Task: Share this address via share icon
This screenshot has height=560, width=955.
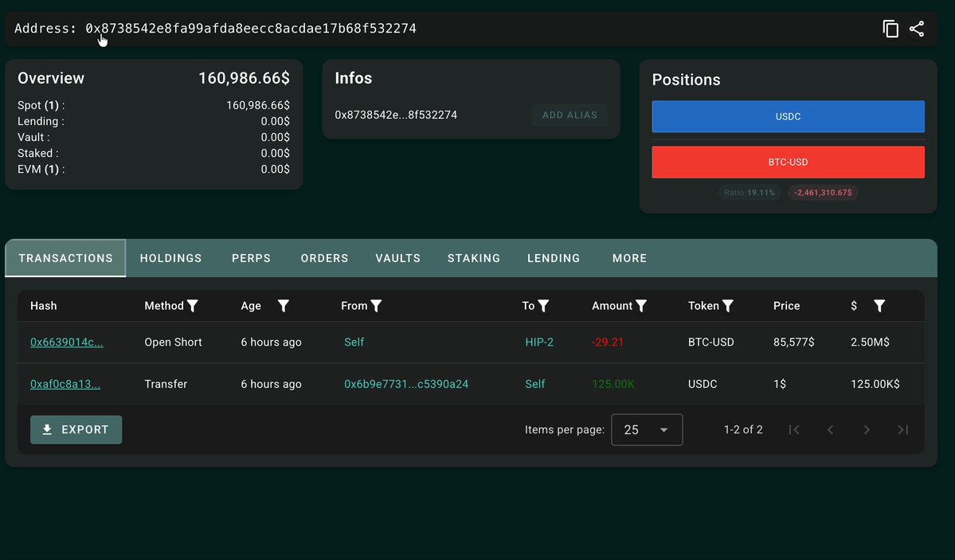Action: 917,29
